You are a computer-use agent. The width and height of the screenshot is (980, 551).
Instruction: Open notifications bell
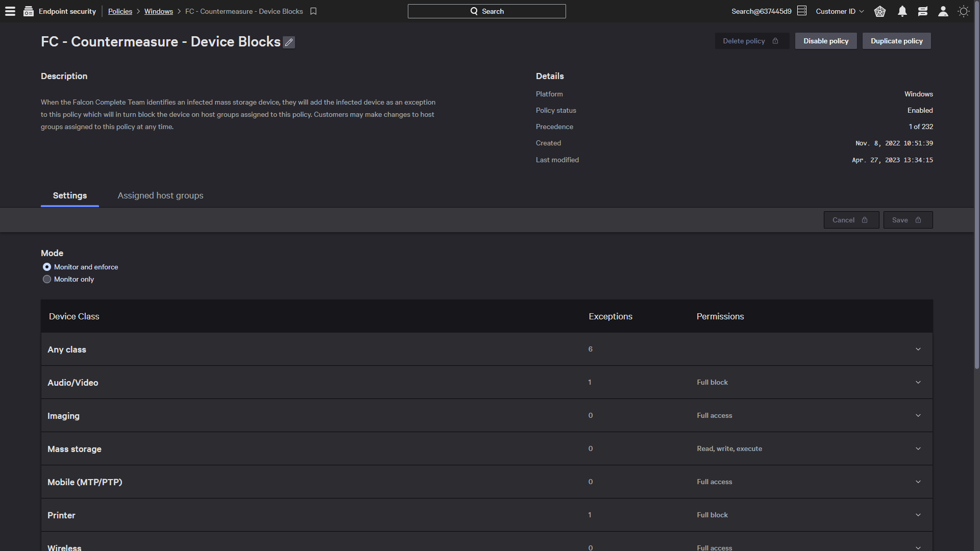point(902,11)
